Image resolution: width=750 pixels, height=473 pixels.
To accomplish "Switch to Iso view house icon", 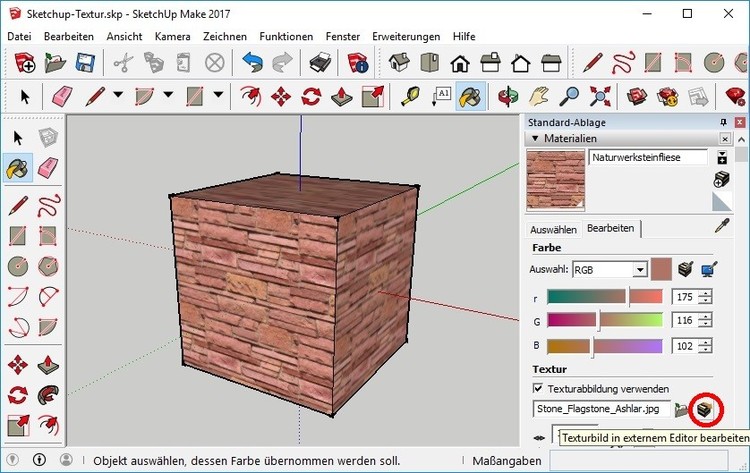I will [399, 63].
